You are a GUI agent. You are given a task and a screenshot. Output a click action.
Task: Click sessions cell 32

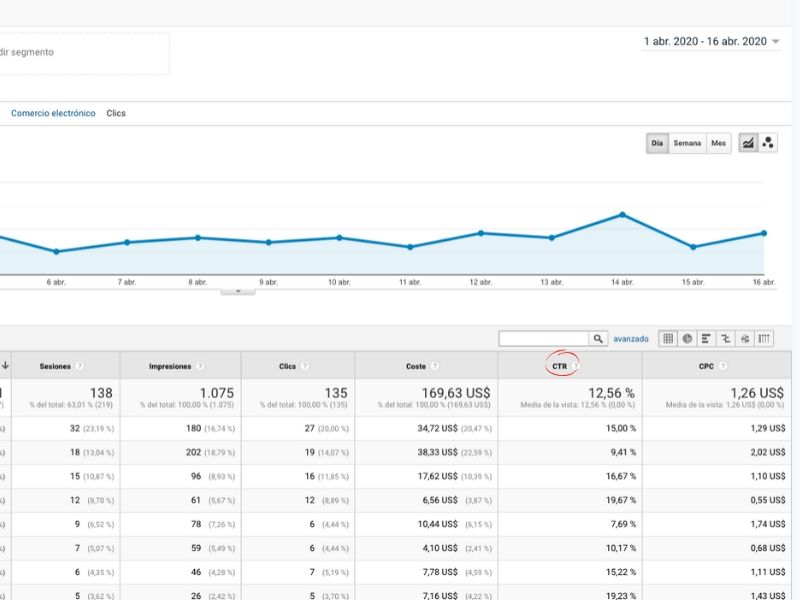click(x=74, y=429)
